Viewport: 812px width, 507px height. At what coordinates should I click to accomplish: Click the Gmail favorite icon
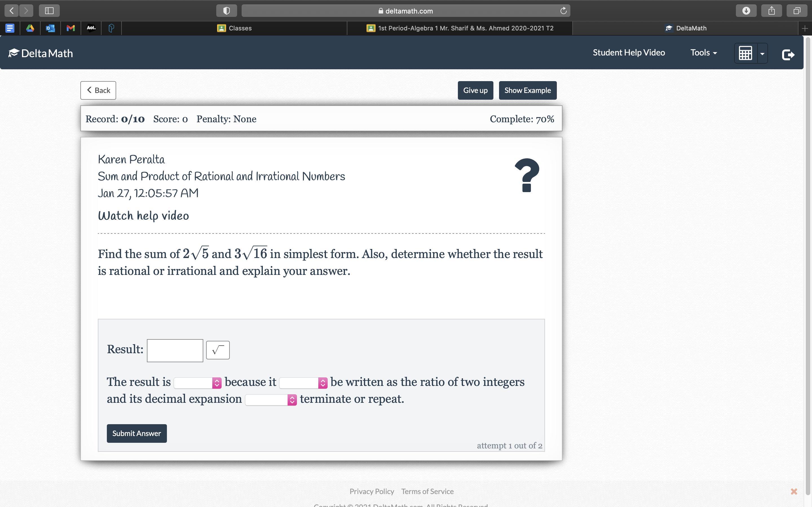[x=70, y=28]
